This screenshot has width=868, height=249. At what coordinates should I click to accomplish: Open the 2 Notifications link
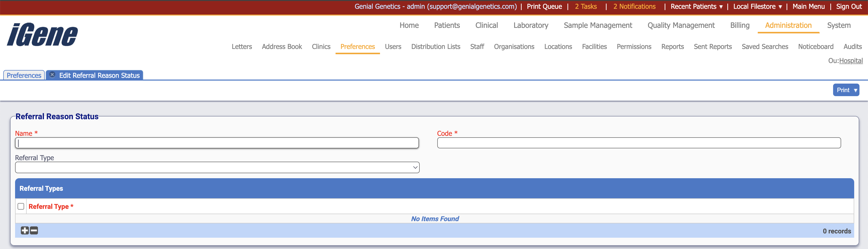pos(634,6)
